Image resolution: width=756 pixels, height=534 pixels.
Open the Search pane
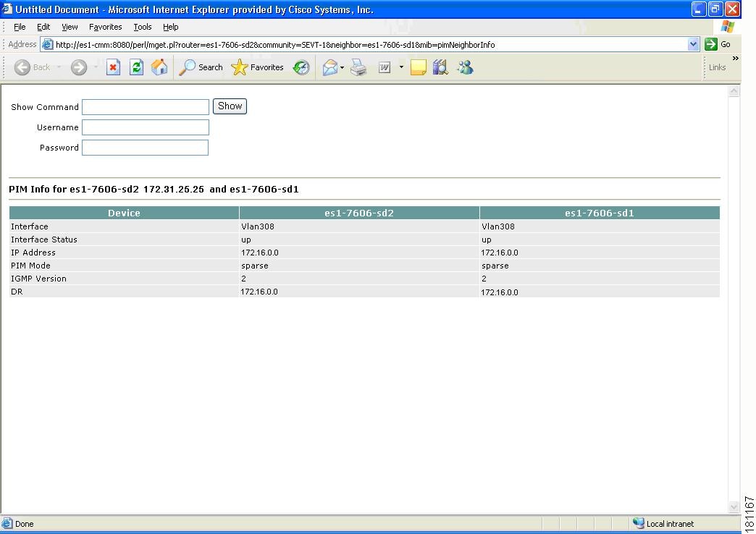coord(200,67)
